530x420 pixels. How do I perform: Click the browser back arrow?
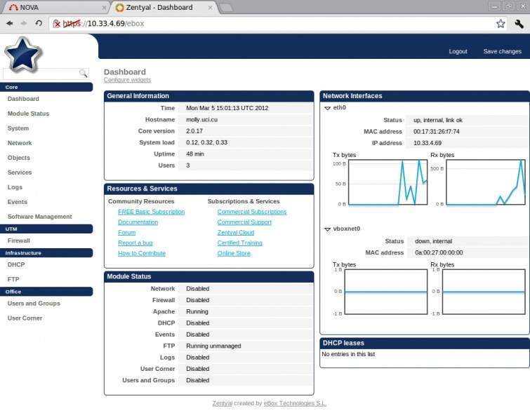(10, 23)
